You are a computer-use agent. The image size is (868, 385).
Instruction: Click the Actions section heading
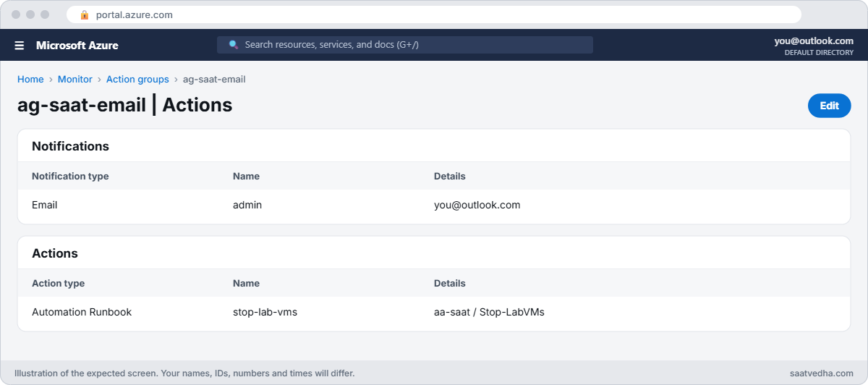pos(55,253)
